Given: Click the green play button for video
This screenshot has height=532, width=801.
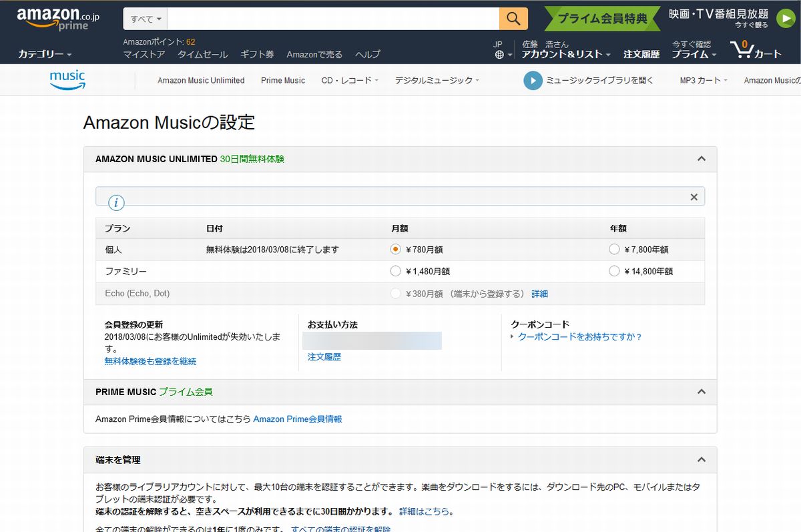Looking at the screenshot, I should (x=785, y=19).
